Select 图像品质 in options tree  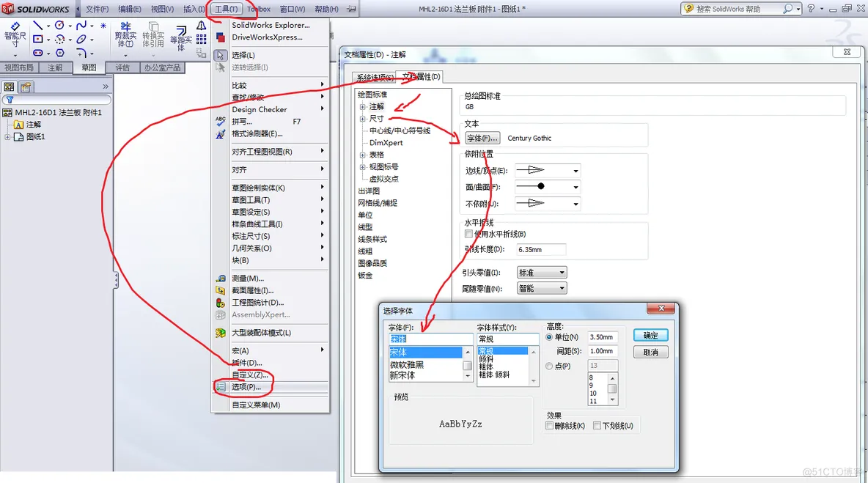point(372,263)
